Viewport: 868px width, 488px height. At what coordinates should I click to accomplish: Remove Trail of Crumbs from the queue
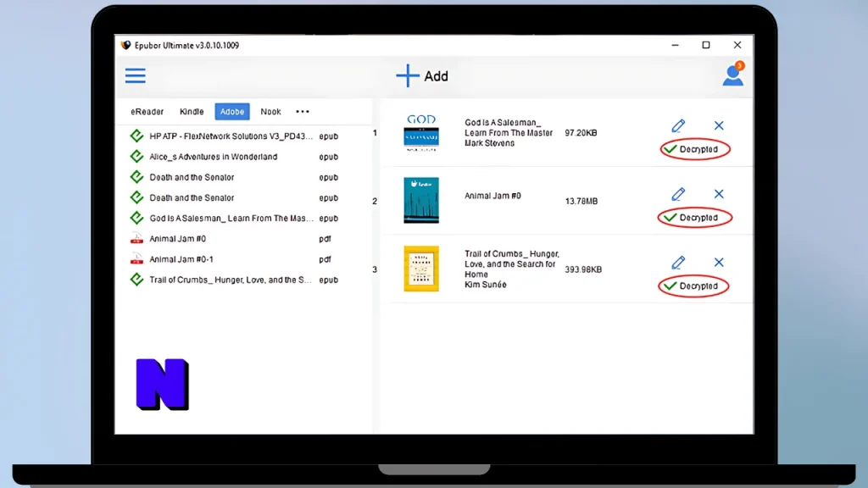pos(719,263)
